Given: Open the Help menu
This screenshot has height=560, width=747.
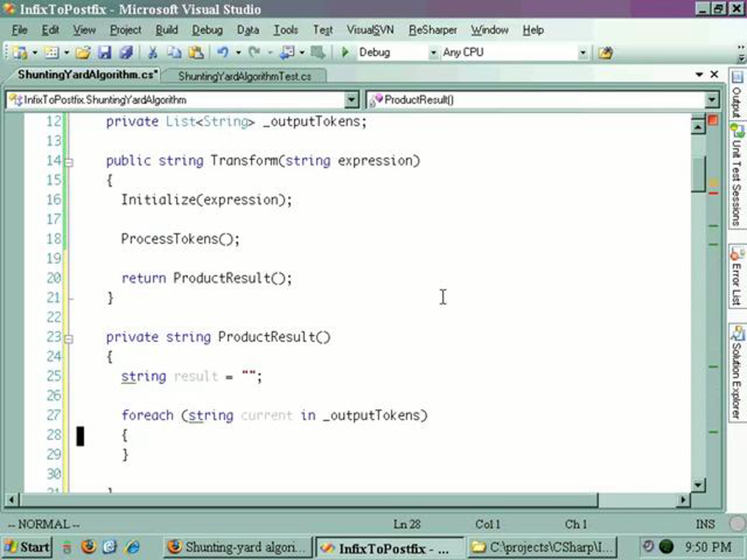Looking at the screenshot, I should click(533, 30).
